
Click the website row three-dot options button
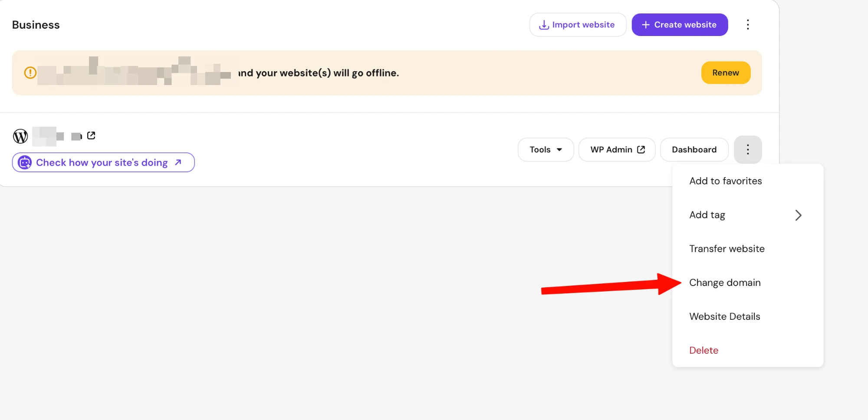click(x=748, y=150)
